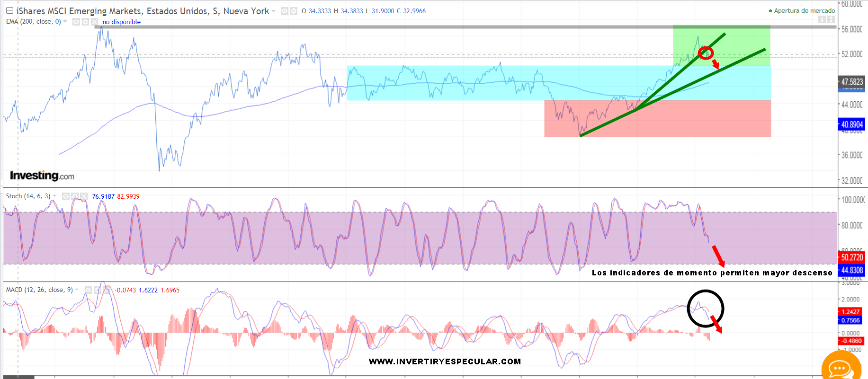
Task: Maximize pane with the double-arrow button
Action: (x=831, y=19)
